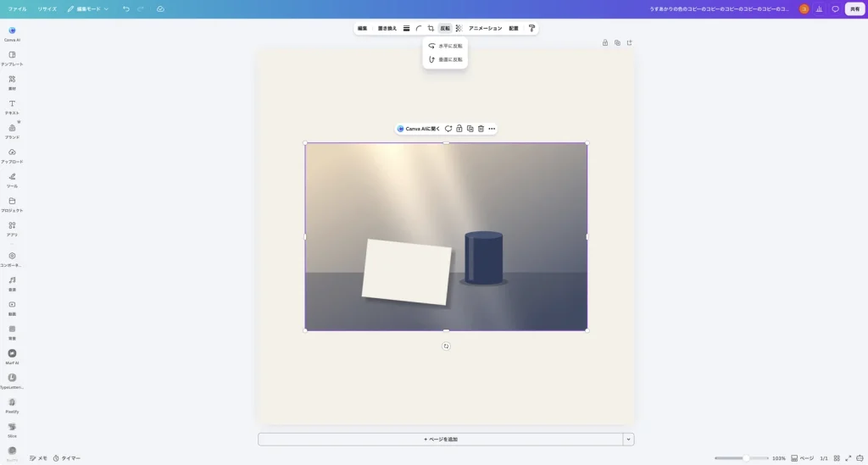Open the orange user avatar
The width and height of the screenshot is (868, 465).
[x=804, y=8]
